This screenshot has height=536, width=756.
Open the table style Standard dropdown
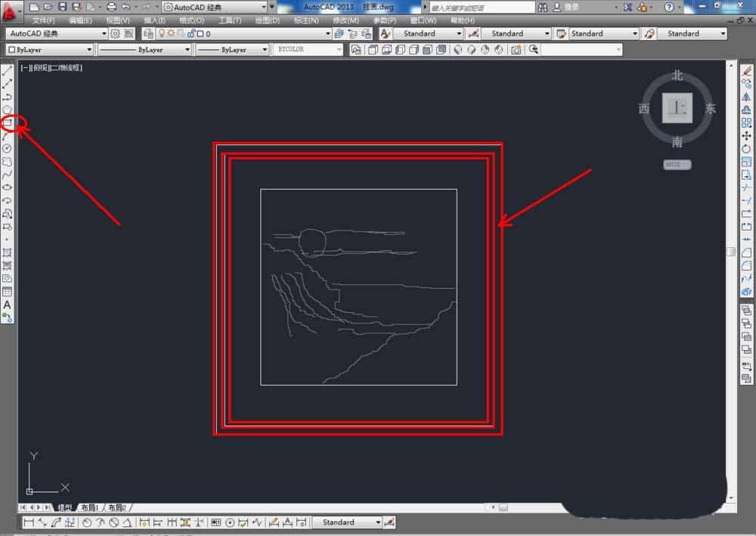click(634, 33)
